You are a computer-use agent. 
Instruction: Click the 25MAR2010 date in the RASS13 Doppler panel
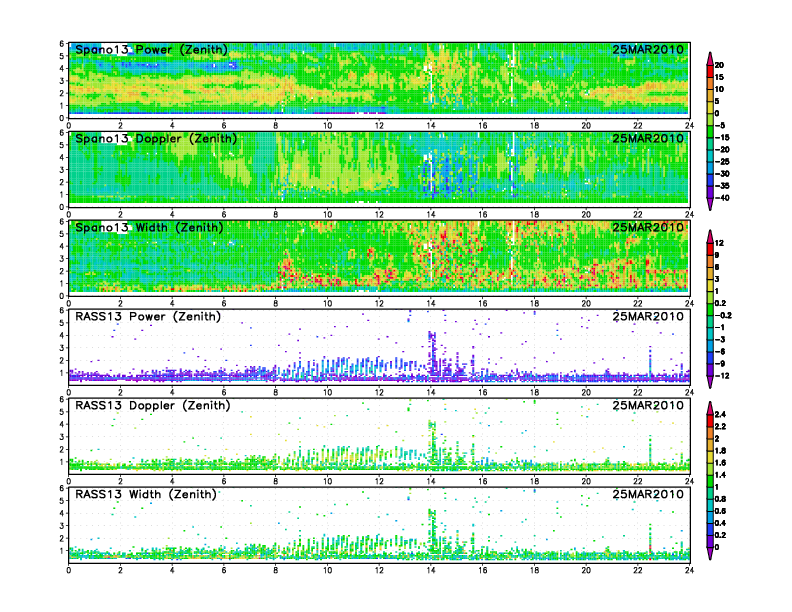648,405
